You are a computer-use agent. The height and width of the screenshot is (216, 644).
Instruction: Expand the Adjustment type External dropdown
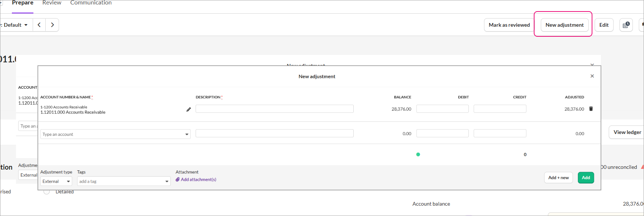56,181
